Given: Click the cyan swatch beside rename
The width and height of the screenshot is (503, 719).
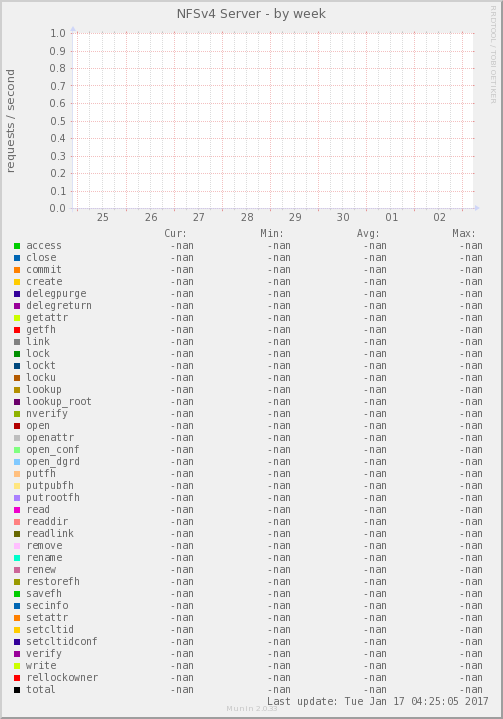Looking at the screenshot, I should (x=17, y=558).
